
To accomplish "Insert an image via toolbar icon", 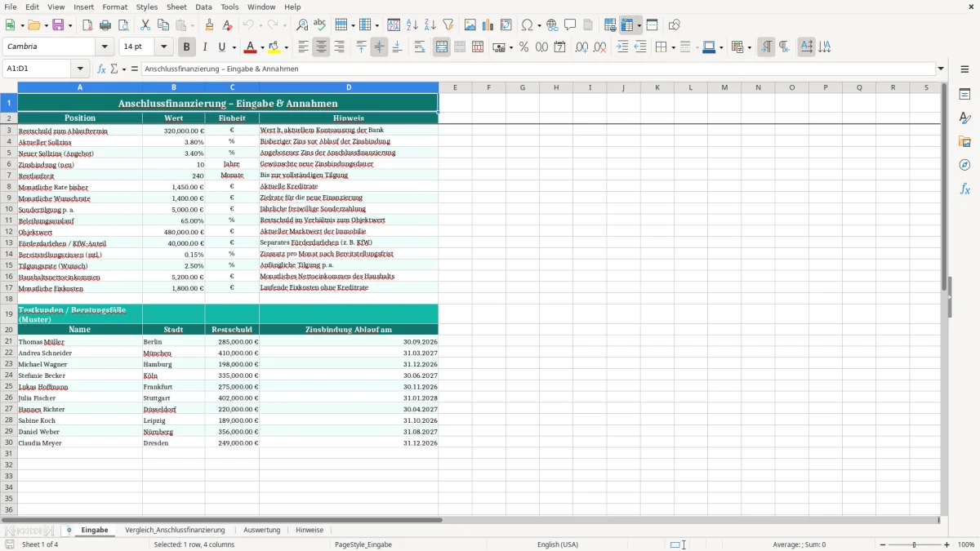I will (x=470, y=25).
